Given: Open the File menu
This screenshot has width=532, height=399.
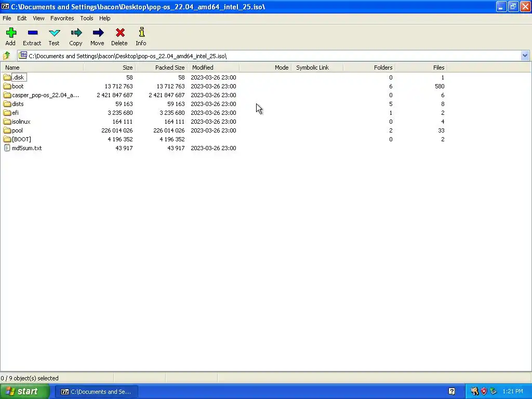Looking at the screenshot, I should pyautogui.click(x=7, y=18).
